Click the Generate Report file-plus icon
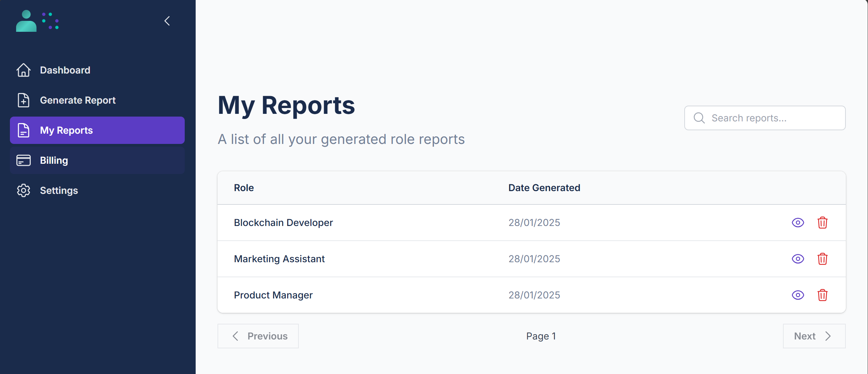The image size is (868, 374). [24, 100]
